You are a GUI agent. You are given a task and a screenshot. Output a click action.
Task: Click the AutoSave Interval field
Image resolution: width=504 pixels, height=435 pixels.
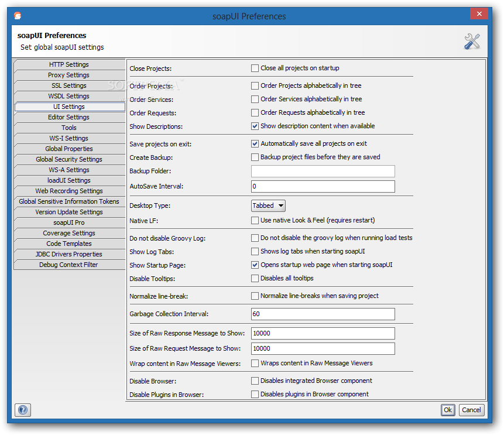coord(323,187)
